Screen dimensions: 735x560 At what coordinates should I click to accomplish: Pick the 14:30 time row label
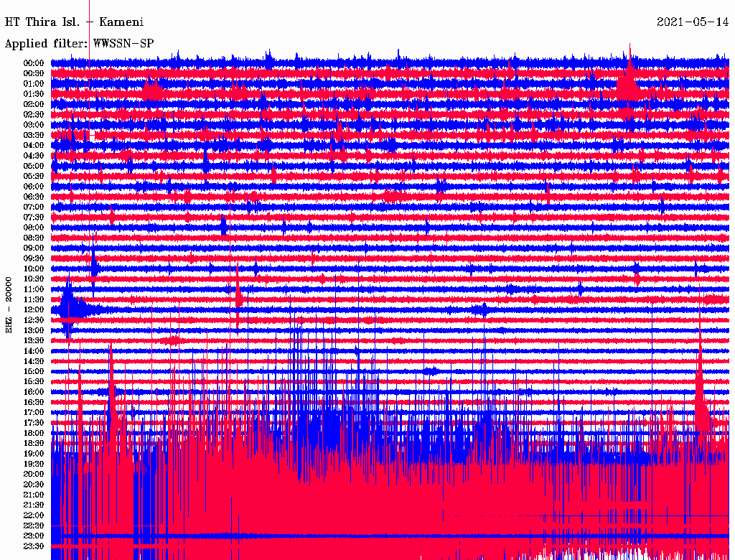click(34, 361)
